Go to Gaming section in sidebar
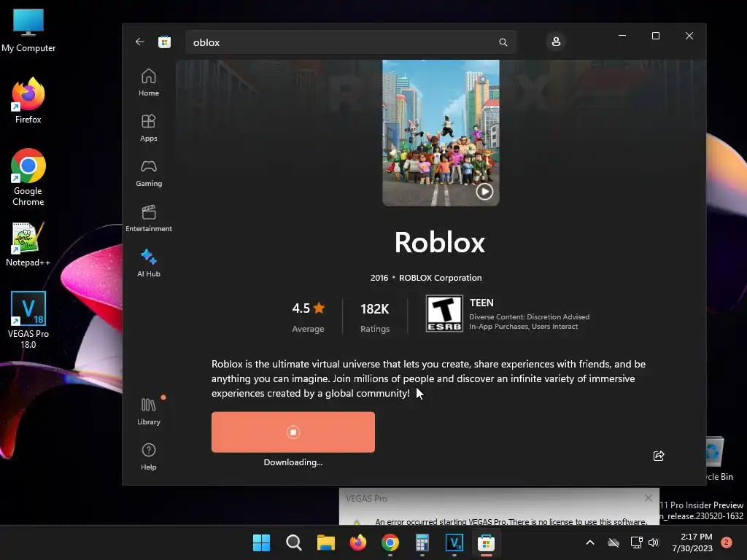 pos(149,174)
